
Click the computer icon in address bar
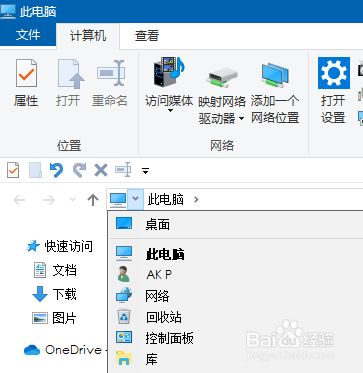(x=118, y=200)
